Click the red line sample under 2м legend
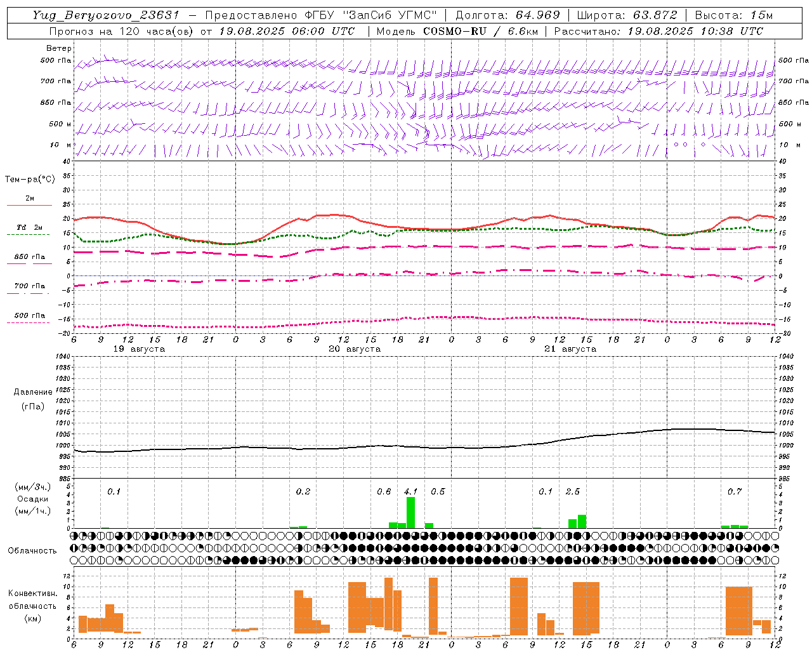Screen dimensions: 812x650 click(29, 205)
